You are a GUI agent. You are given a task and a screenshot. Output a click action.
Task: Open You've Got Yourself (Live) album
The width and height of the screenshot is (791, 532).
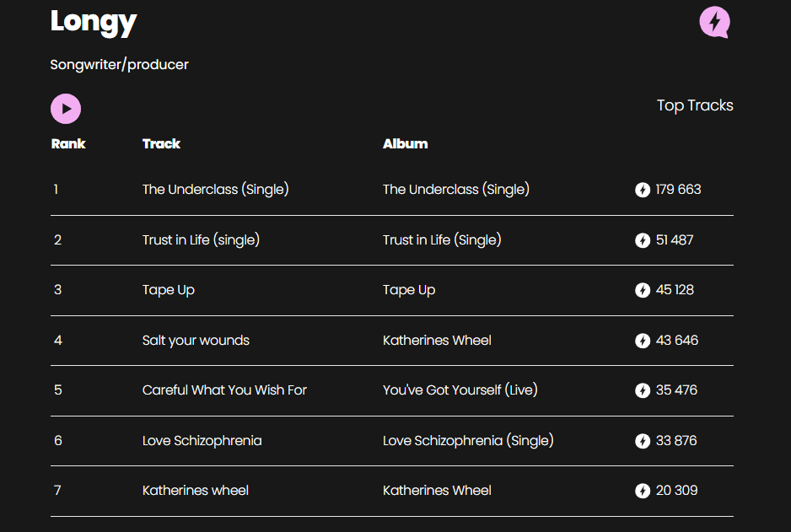(x=460, y=390)
